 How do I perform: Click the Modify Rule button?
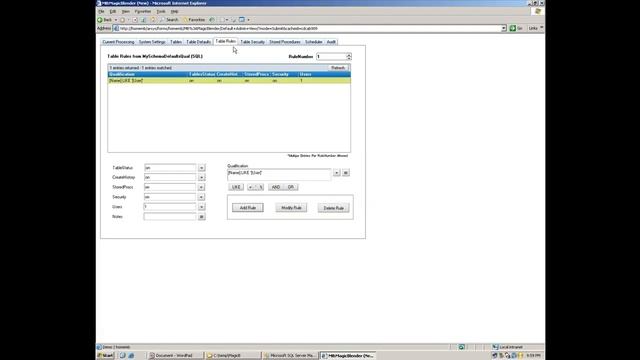(x=291, y=208)
